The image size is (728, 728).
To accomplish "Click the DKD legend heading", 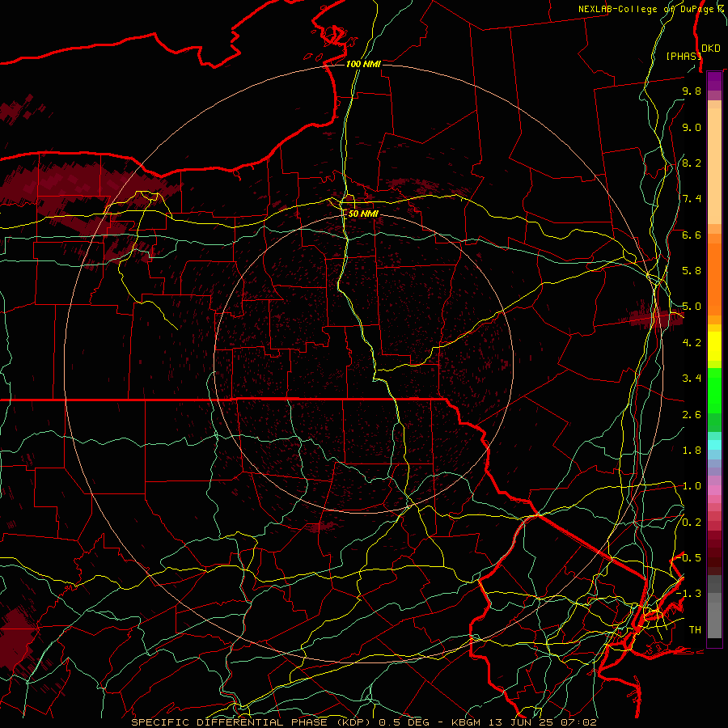I will pyautogui.click(x=711, y=49).
